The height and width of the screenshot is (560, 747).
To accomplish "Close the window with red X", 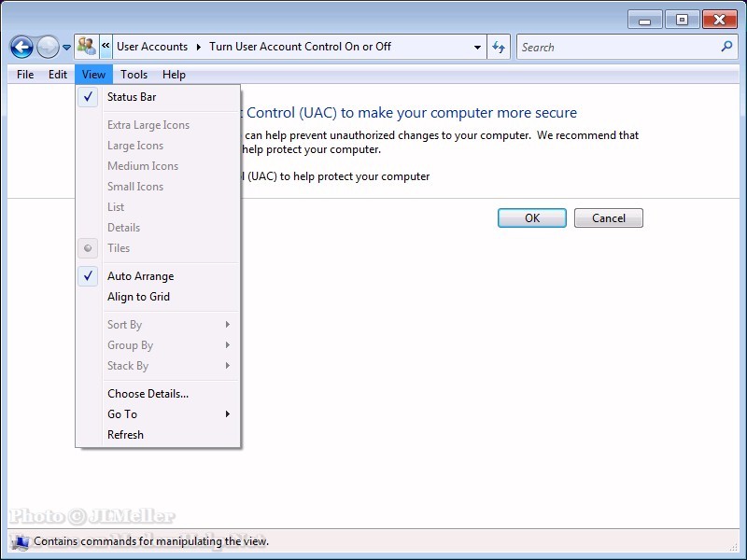I will click(719, 20).
